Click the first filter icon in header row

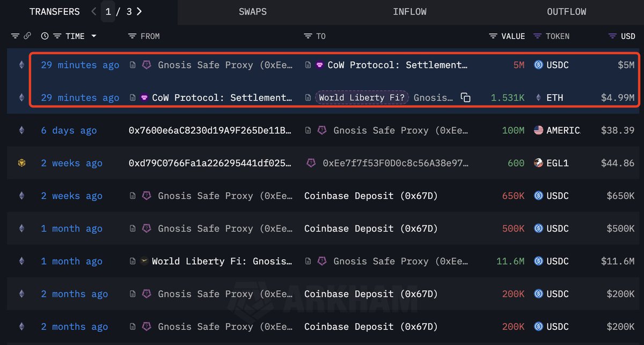coord(15,36)
